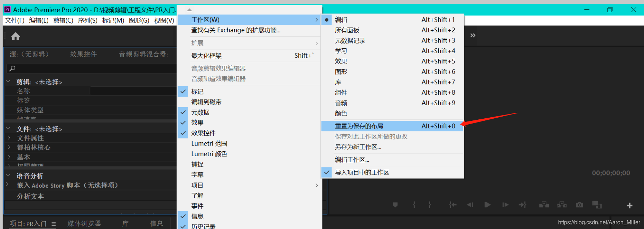644x229 pixels.
Task: Step forward one frame
Action: [505, 205]
